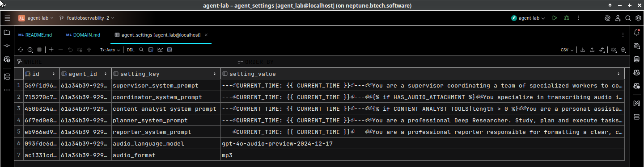Select the reporter_system_prompt cell
The width and height of the screenshot is (644, 167).
(x=166, y=132)
